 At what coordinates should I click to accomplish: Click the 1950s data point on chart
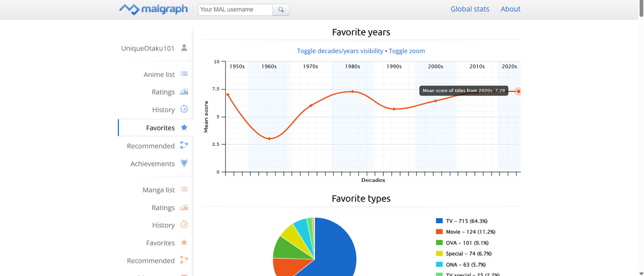[227, 95]
